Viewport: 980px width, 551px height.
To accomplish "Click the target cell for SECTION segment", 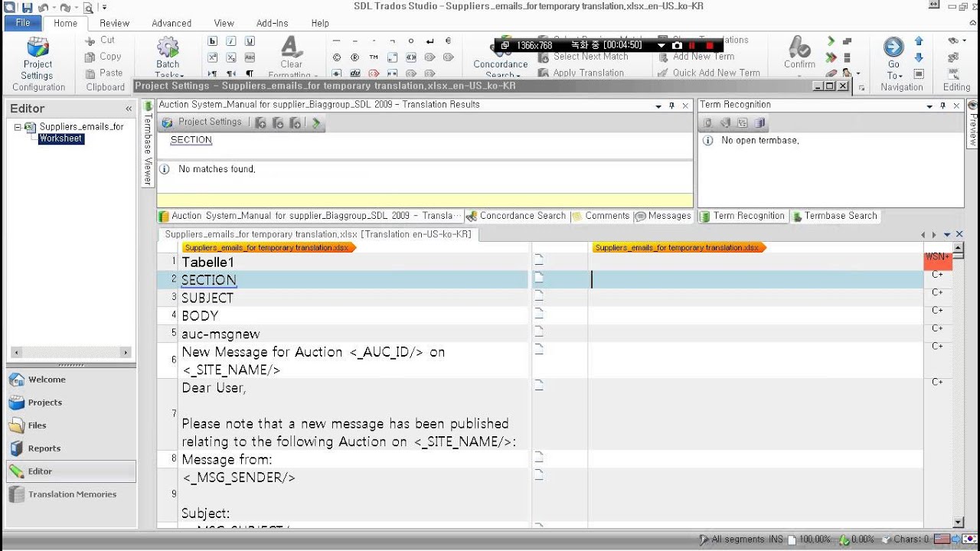I will 756,279.
